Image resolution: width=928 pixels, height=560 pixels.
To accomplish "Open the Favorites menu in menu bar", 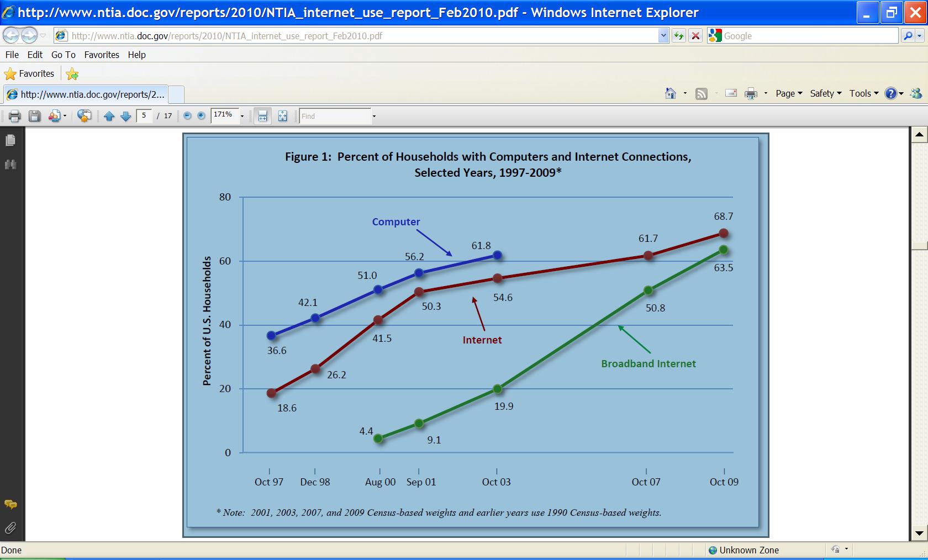I will pyautogui.click(x=102, y=55).
